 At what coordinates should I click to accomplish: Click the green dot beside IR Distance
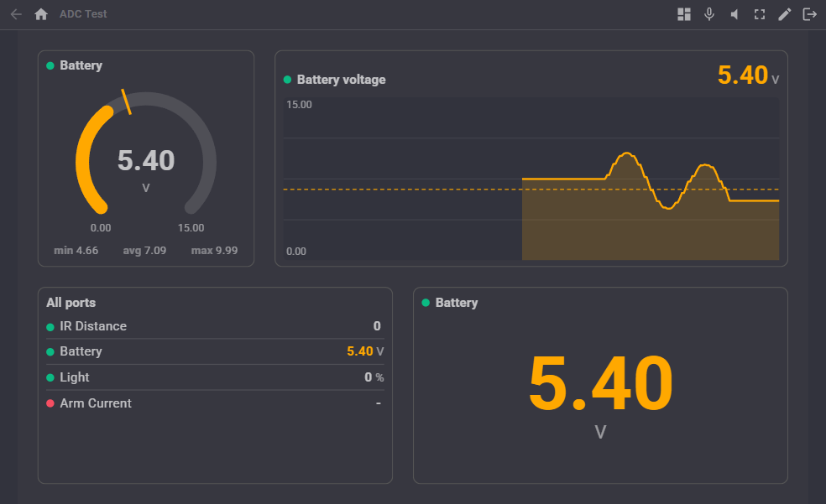50,327
